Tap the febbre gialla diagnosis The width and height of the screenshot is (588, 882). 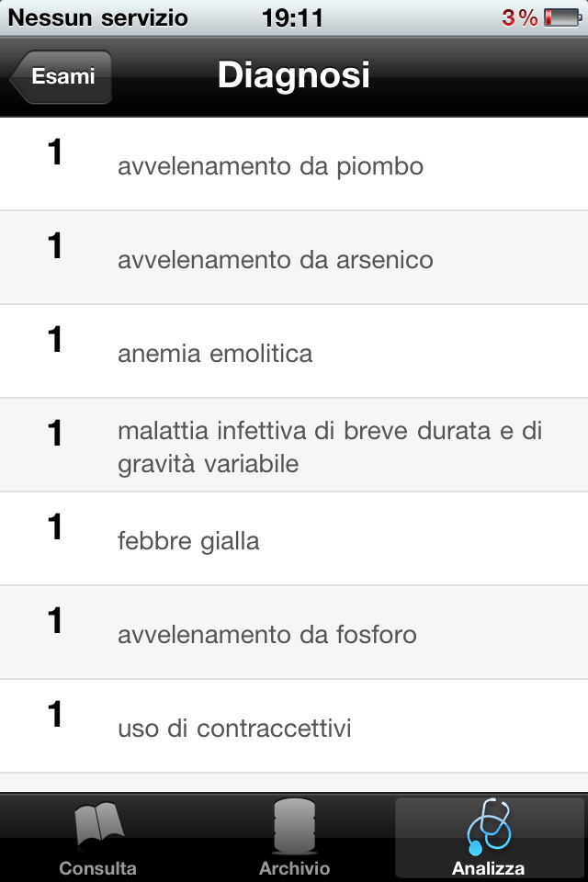click(x=294, y=539)
